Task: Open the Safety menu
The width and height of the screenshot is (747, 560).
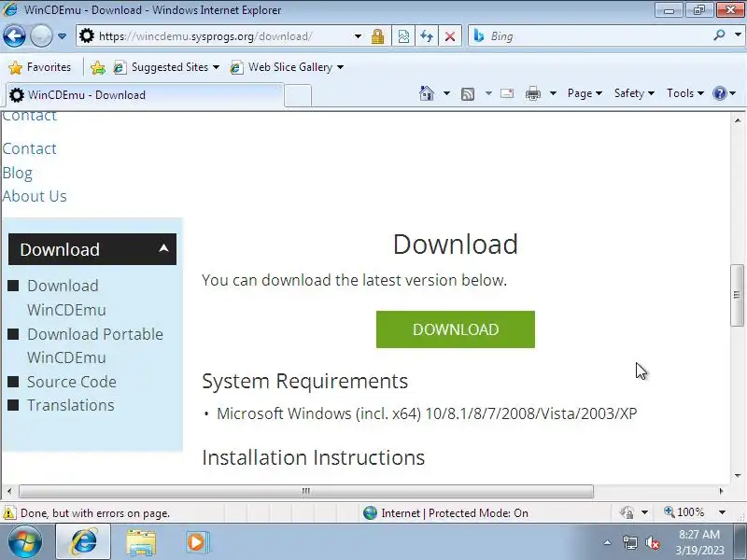Action: 634,93
